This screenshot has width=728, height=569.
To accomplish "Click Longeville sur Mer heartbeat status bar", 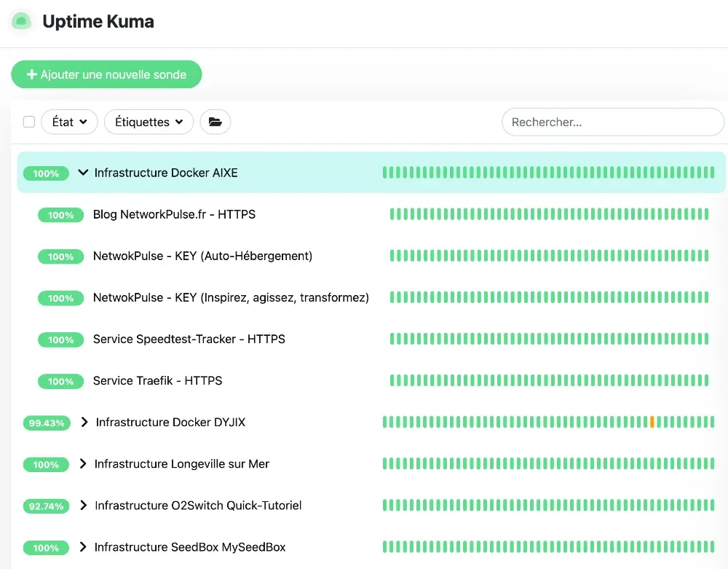I will coord(548,463).
